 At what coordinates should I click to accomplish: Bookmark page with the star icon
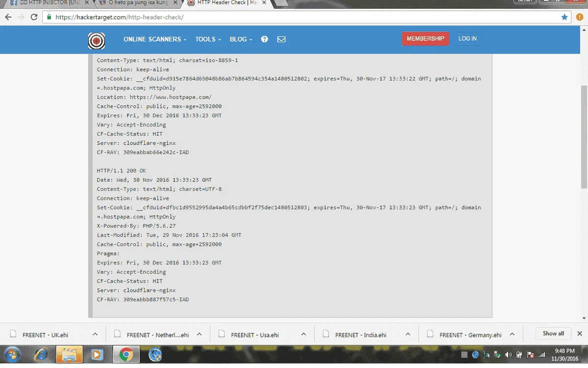click(x=564, y=17)
